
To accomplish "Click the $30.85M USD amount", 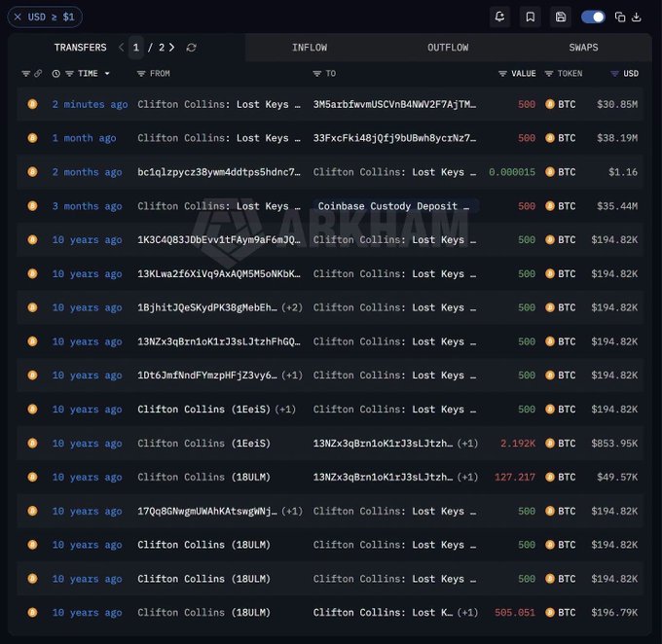I will pos(617,104).
